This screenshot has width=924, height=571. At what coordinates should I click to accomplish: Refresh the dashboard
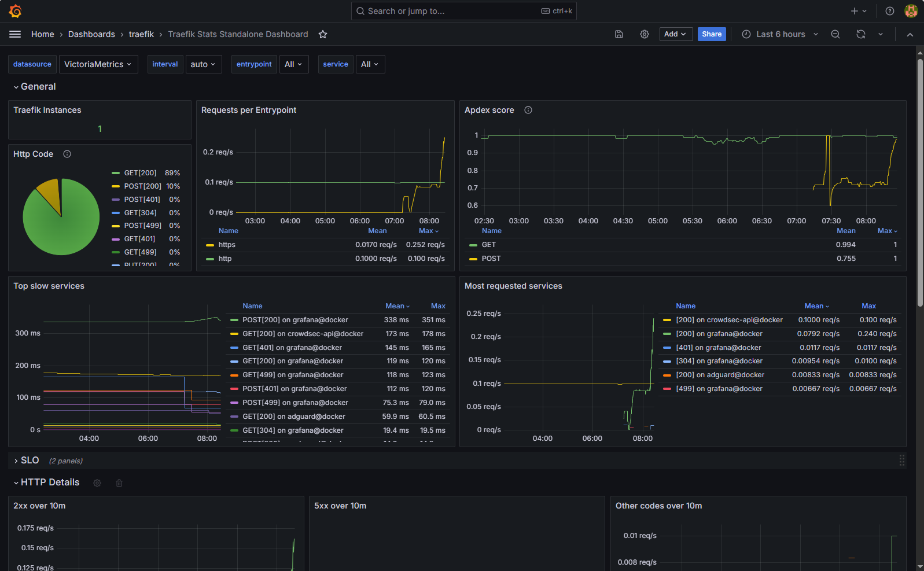pyautogui.click(x=861, y=34)
